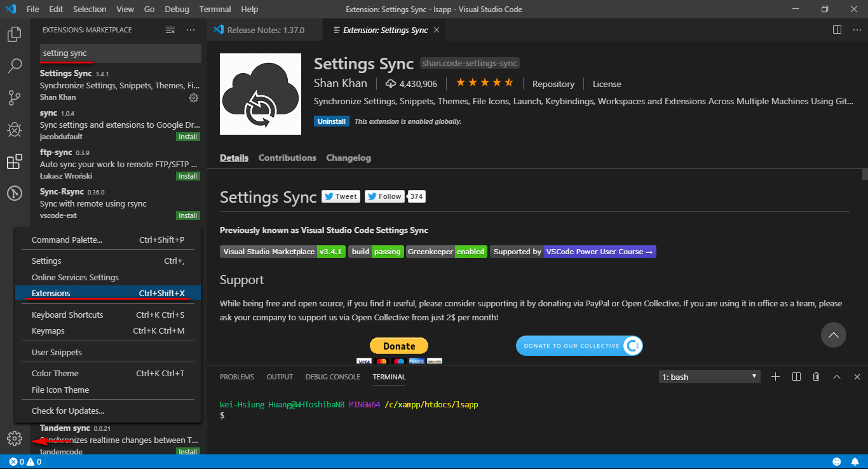Image resolution: width=868 pixels, height=469 pixels.
Task: Create a new terminal with plus icon
Action: pos(775,376)
